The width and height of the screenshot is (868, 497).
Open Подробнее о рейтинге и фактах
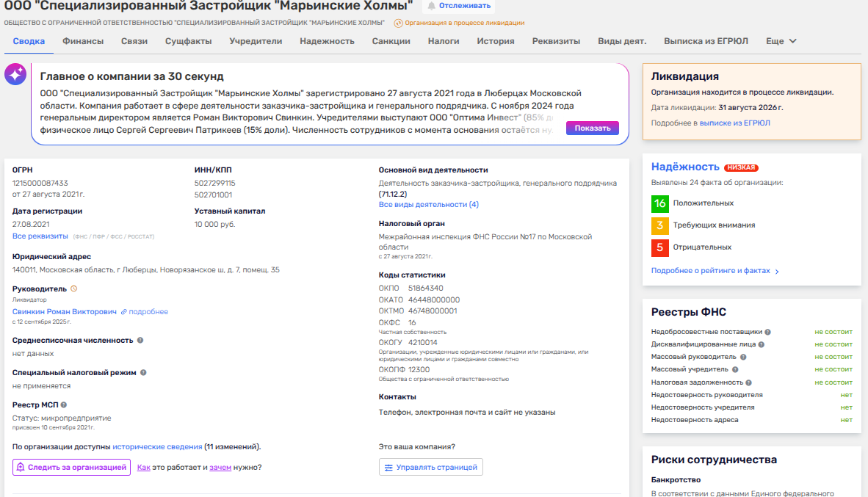[715, 271]
